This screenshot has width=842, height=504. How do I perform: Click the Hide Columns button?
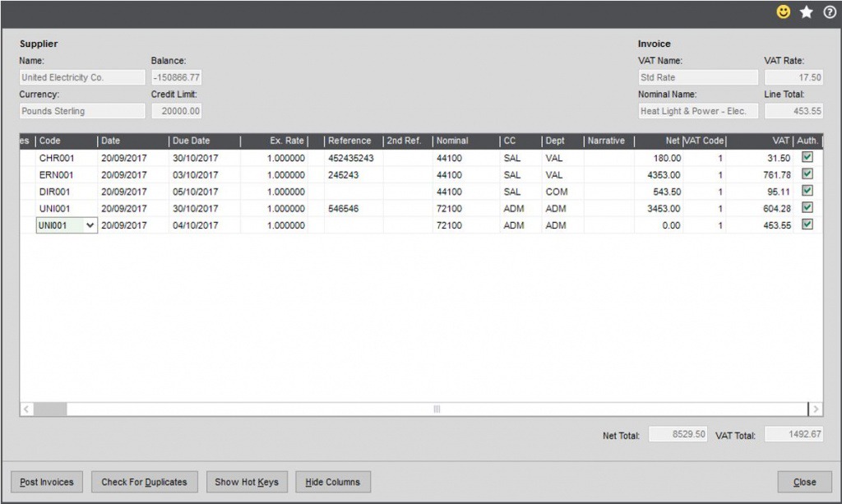pyautogui.click(x=333, y=482)
